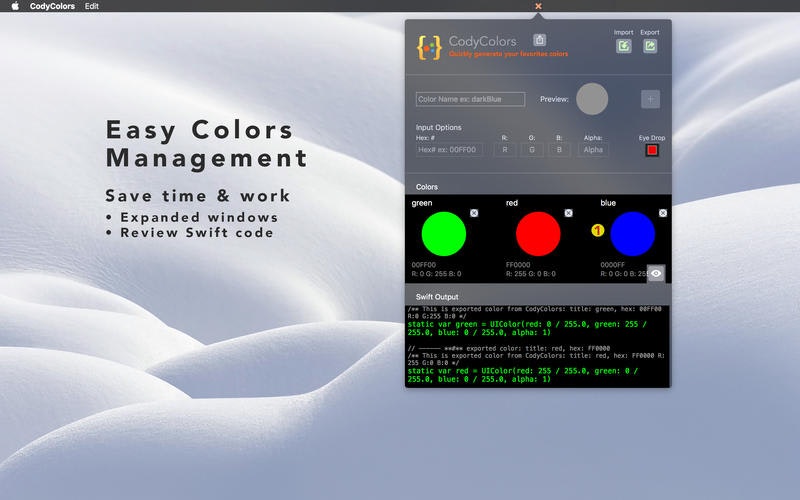Viewport: 800px width, 500px height.
Task: Click the 'static var red' code line
Action: tap(523, 375)
